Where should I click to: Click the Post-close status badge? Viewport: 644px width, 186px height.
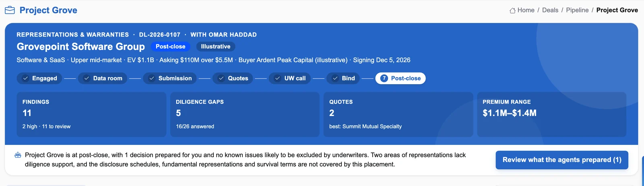tap(171, 47)
